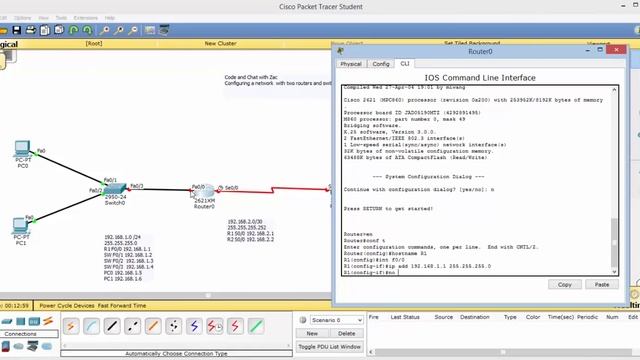
Task: Click inside the IOS command line terminal
Action: pyautogui.click(x=476, y=180)
